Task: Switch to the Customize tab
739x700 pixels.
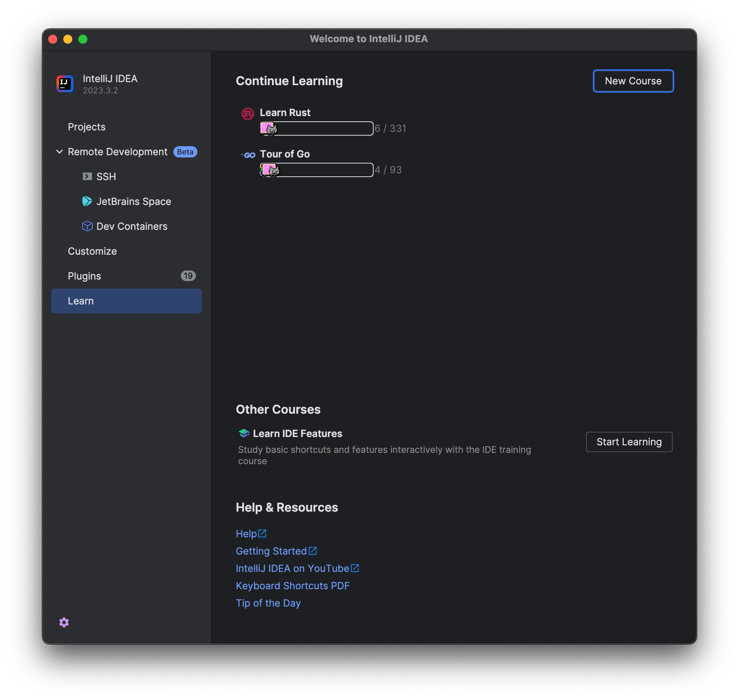Action: [92, 251]
